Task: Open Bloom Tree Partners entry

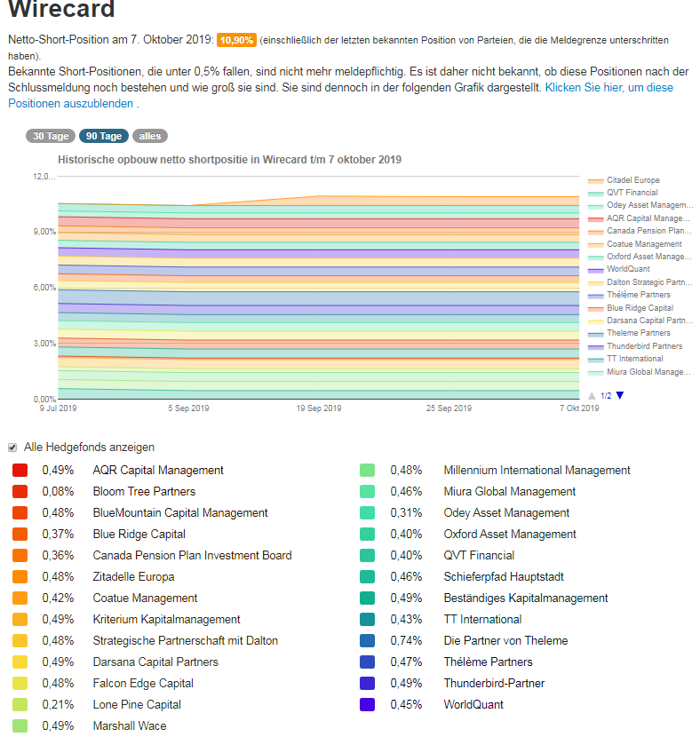Action: [144, 491]
